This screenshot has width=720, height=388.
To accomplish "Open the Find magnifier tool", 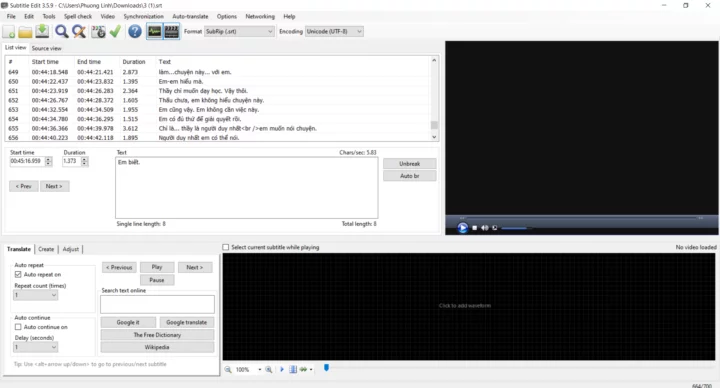I will 62,32.
